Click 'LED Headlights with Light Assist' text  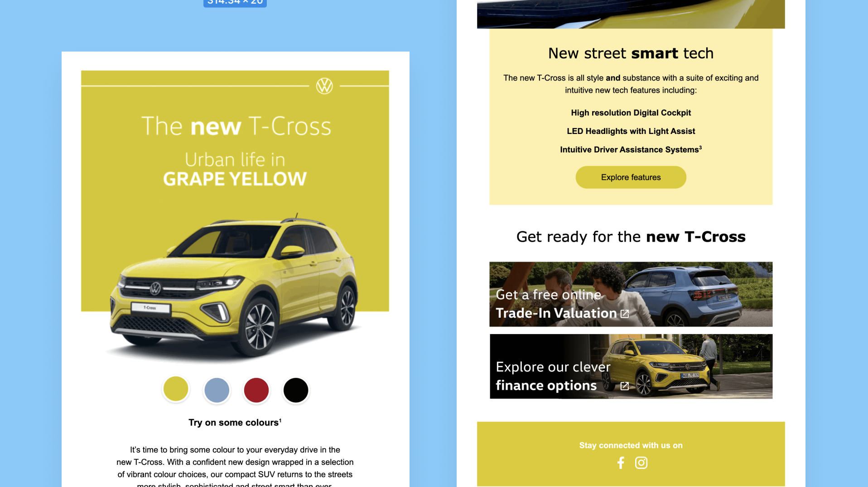(x=631, y=131)
